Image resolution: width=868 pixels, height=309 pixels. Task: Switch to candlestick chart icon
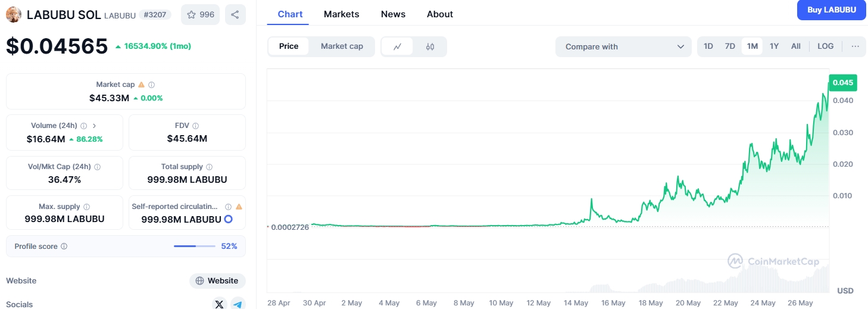coord(430,46)
